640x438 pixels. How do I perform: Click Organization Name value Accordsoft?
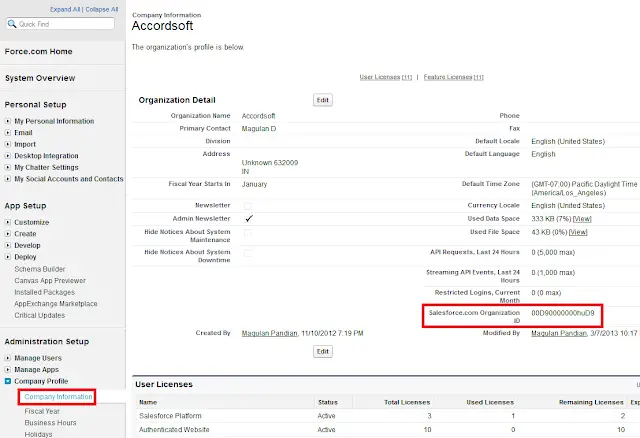pos(258,116)
